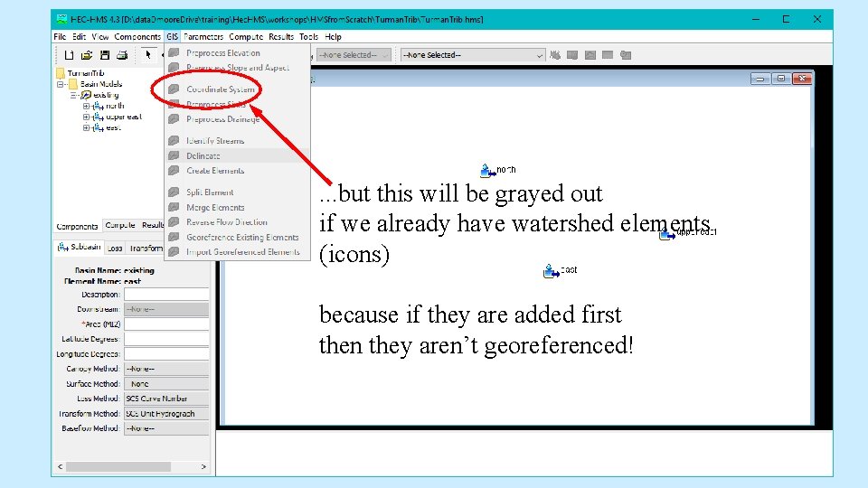Click the Print toolbar icon

122,55
